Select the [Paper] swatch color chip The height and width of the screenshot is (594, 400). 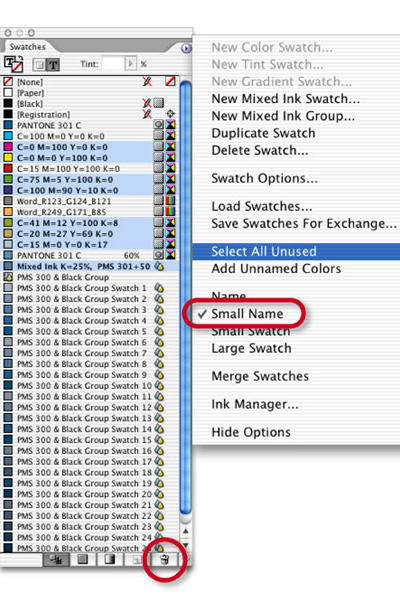click(x=8, y=92)
